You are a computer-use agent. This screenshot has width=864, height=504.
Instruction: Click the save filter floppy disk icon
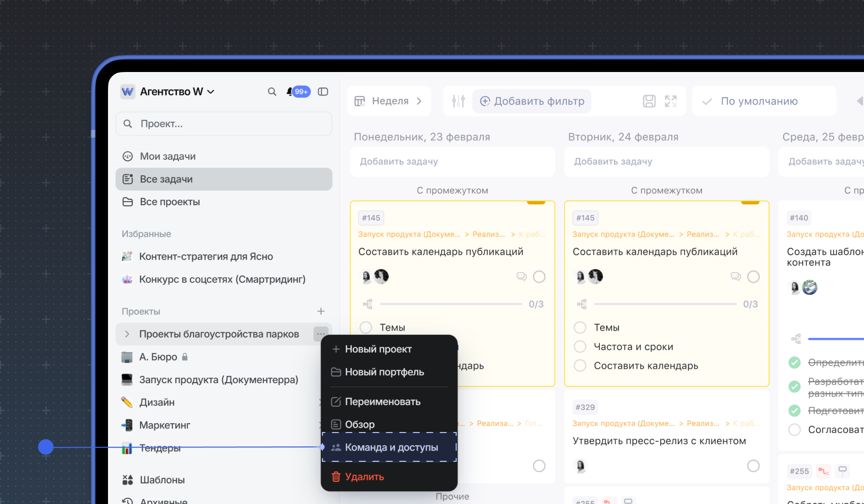(x=649, y=101)
